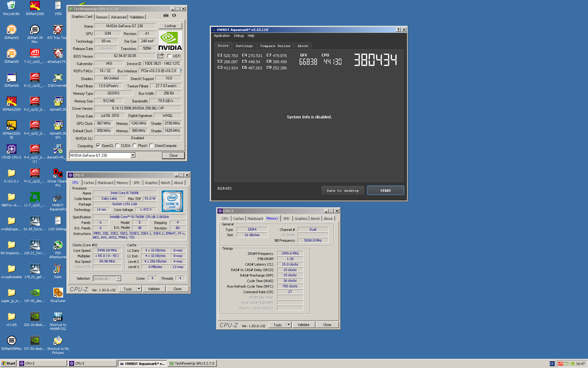Launch D3DOverrider desktop shortcut
This screenshot has width=588, height=368.
(x=58, y=80)
